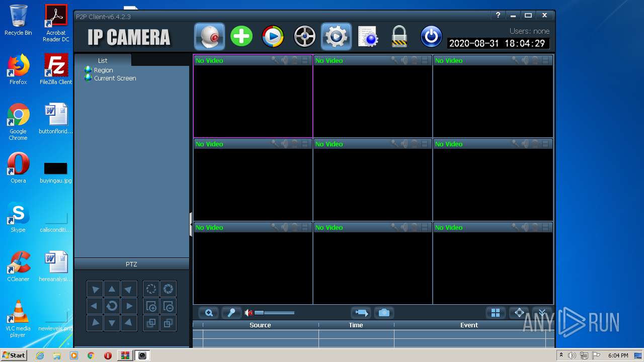Click the blue power logout icon

(431, 37)
